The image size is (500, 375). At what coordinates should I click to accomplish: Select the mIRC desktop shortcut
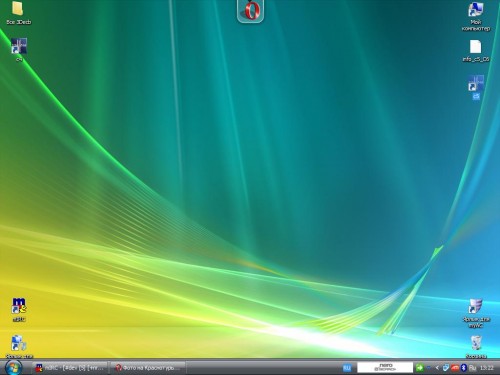[19, 306]
